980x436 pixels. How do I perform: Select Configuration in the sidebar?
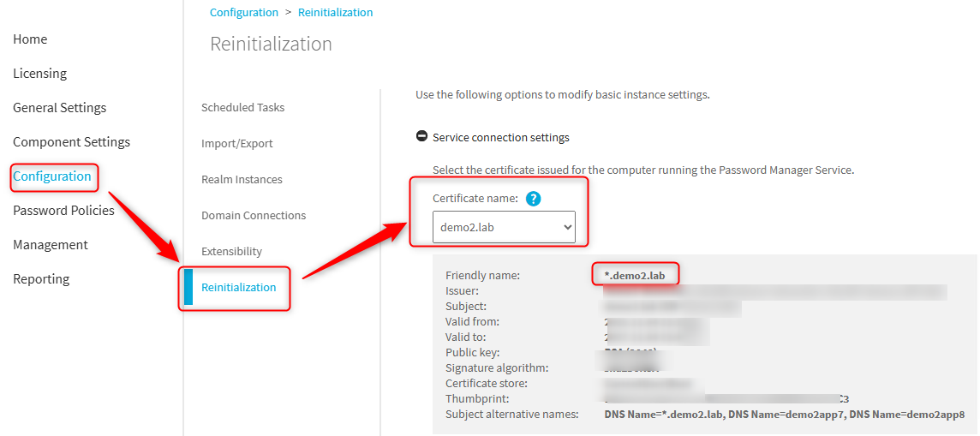point(52,176)
